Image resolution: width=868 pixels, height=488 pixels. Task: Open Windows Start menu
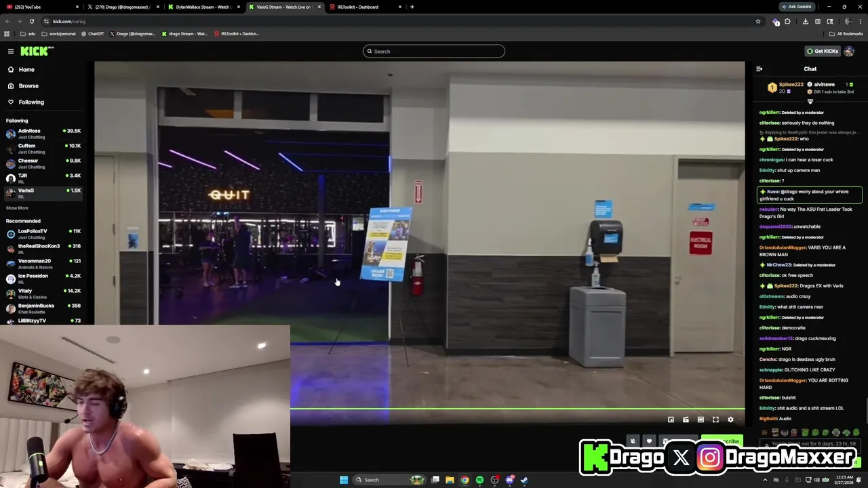click(x=344, y=480)
